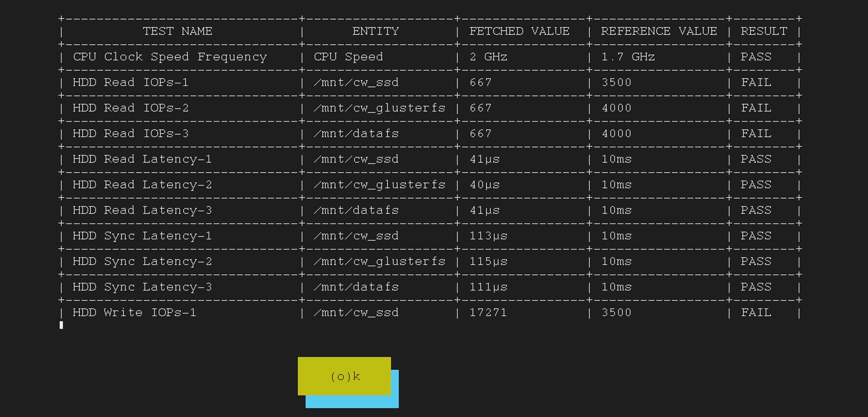This screenshot has width=868, height=417.
Task: Click the 17271 fetched value
Action: pyautogui.click(x=488, y=313)
